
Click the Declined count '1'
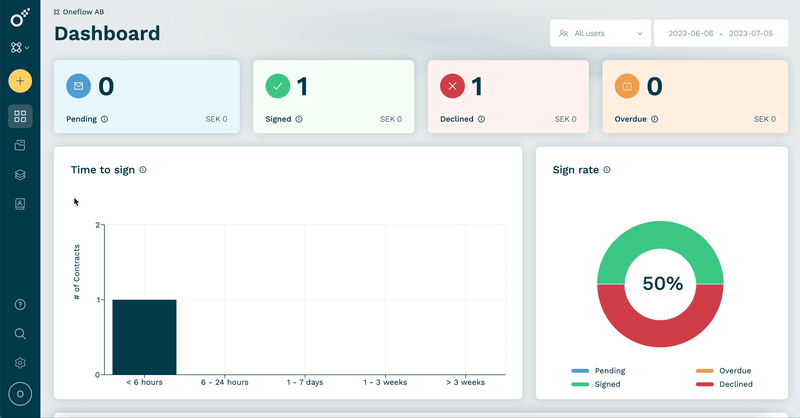tap(477, 86)
